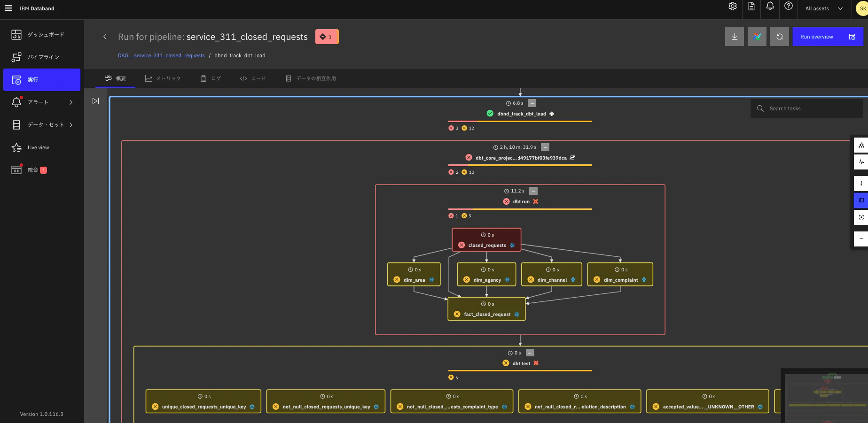Open the SK user avatar menu
This screenshot has height=423, width=868.
click(863, 8)
